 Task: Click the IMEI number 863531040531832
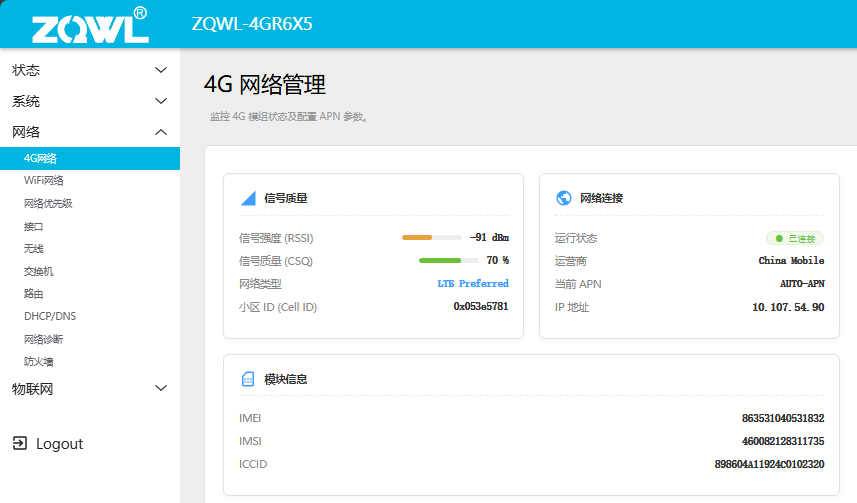pyautogui.click(x=783, y=418)
